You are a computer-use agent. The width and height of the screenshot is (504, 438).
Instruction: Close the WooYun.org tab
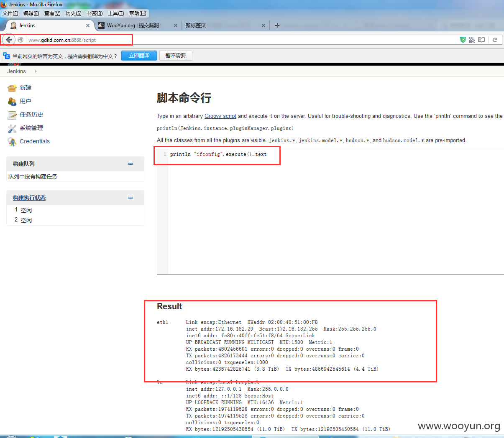[x=176, y=25]
